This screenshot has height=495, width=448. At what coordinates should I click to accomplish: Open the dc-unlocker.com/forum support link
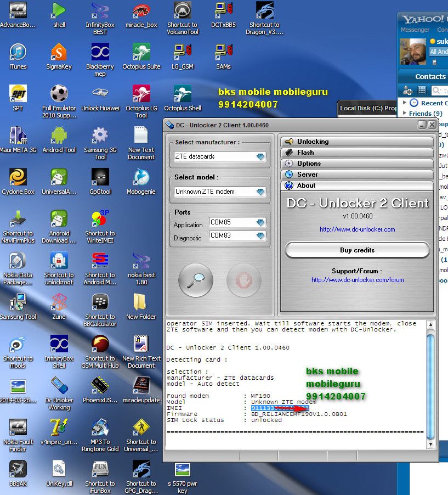pos(358,280)
